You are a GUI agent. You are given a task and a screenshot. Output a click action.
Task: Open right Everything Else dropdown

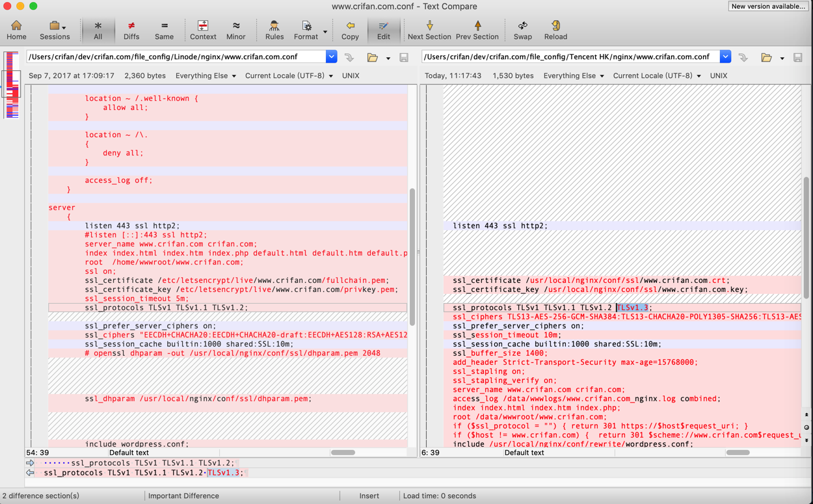(x=573, y=76)
